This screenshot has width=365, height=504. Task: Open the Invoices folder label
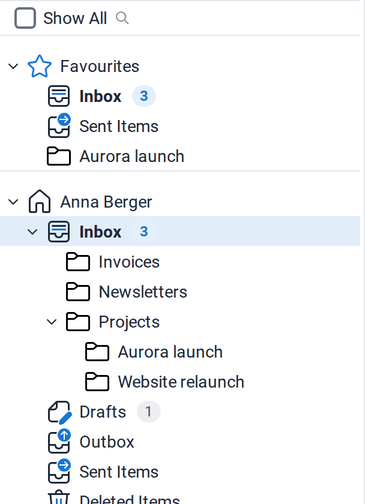[129, 262]
